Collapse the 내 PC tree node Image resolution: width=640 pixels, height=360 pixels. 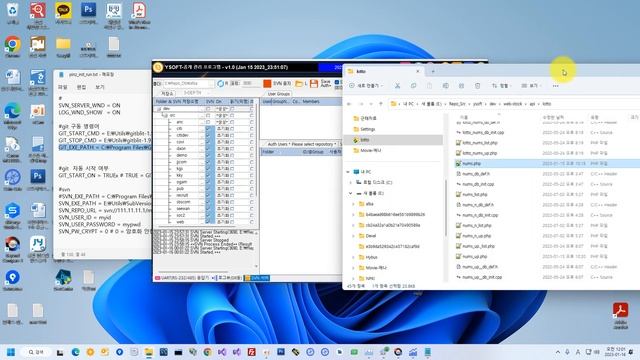pyautogui.click(x=348, y=172)
